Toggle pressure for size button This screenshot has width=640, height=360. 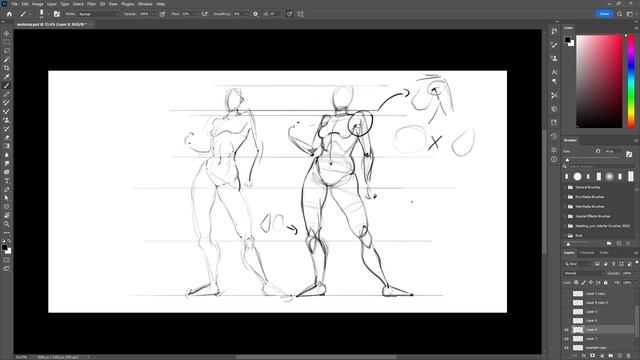[289, 14]
